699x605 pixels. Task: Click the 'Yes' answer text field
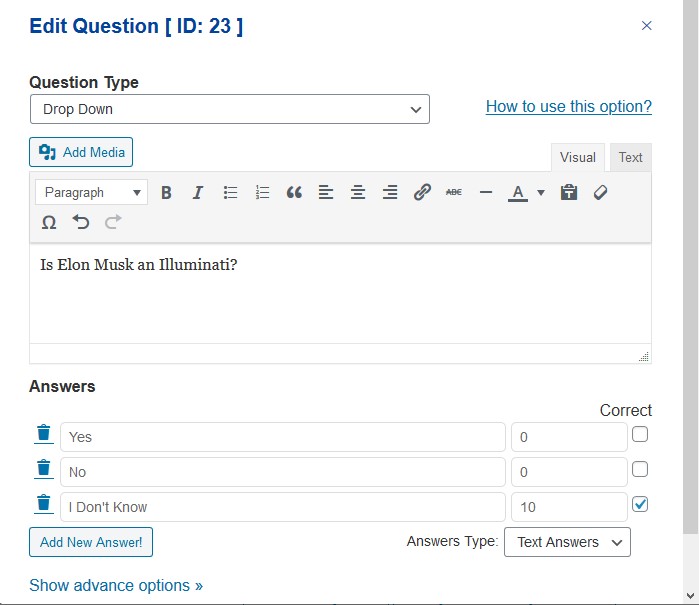coord(283,437)
